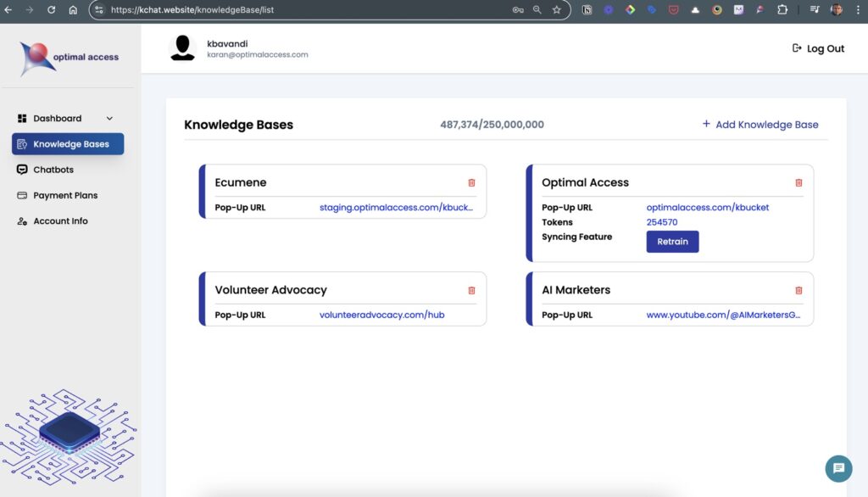This screenshot has height=497, width=868.
Task: Open the browser home page
Action: click(x=73, y=9)
